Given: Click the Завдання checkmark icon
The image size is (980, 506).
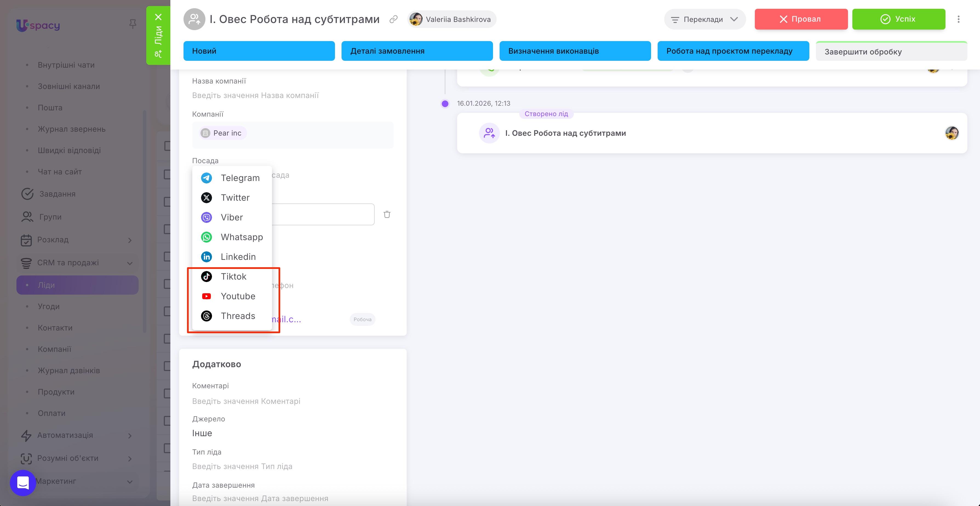Looking at the screenshot, I should click(x=27, y=194).
